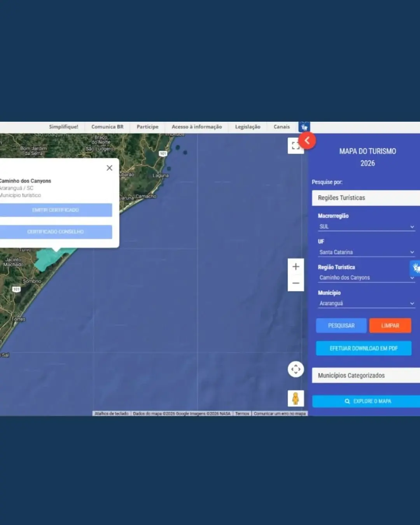The image size is (420, 525).
Task: Open the Legislação menu item
Action: tap(247, 127)
